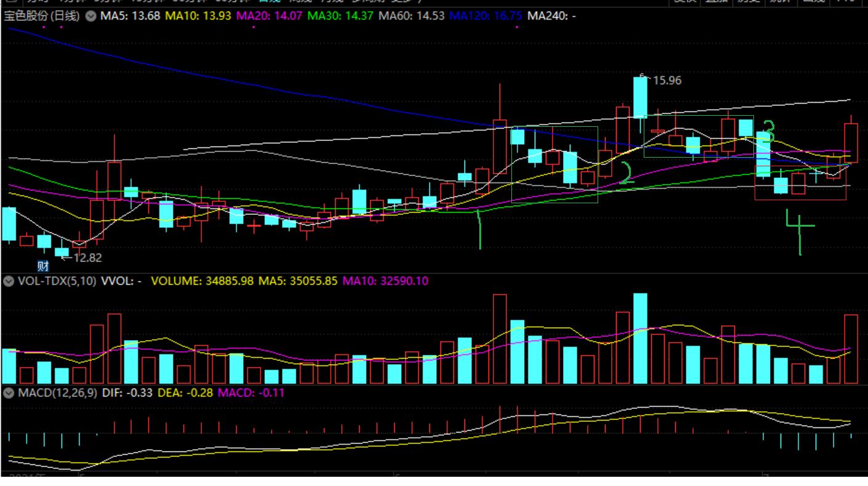Select the 宝色股份 (日线) chart title

tap(42, 15)
